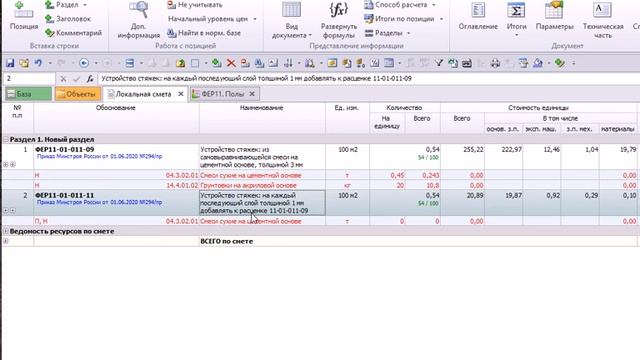Open the Раздел button dropdown arrow
Screen dimensions: 640x360
85,5
